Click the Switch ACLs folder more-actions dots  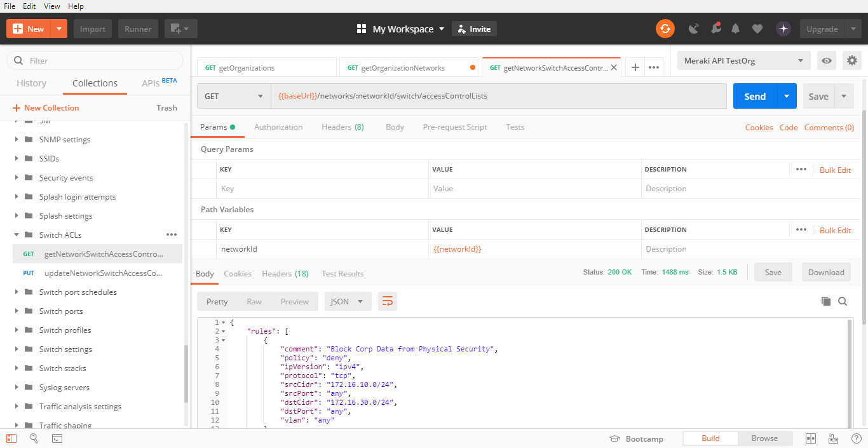[172, 234]
